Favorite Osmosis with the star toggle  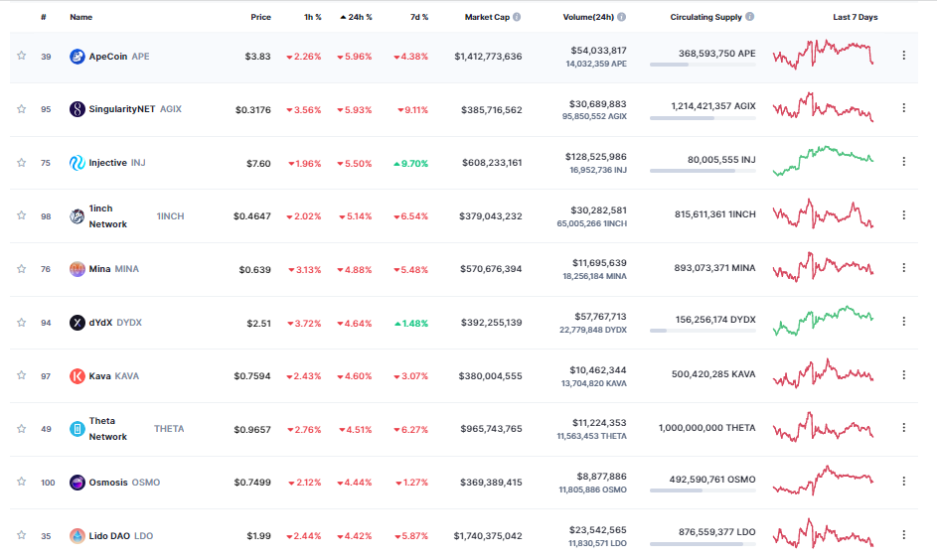[x=21, y=482]
